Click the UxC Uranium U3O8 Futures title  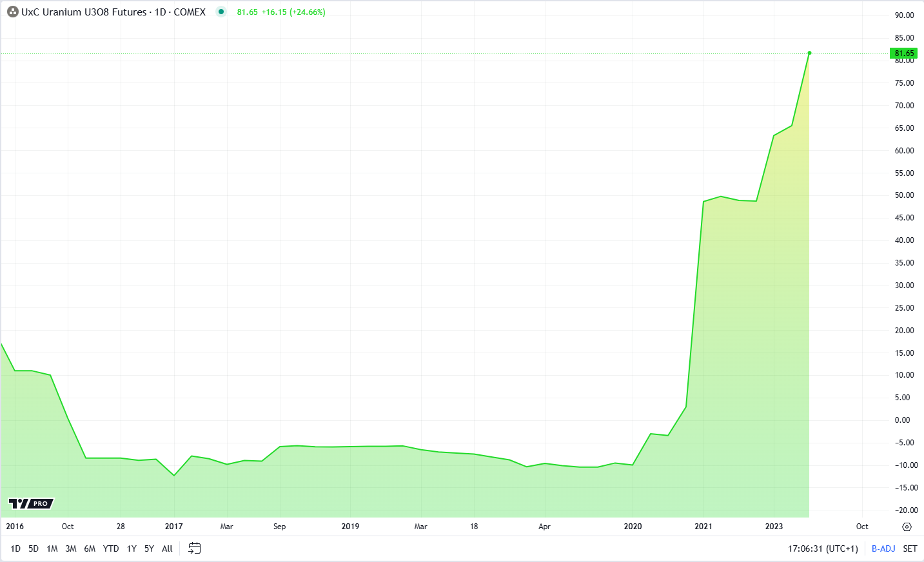(84, 12)
